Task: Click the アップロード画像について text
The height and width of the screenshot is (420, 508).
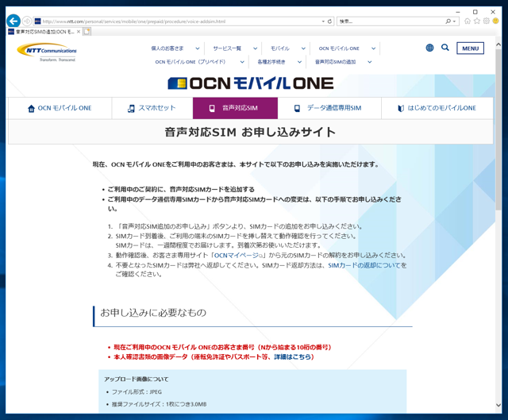Action: tap(137, 380)
